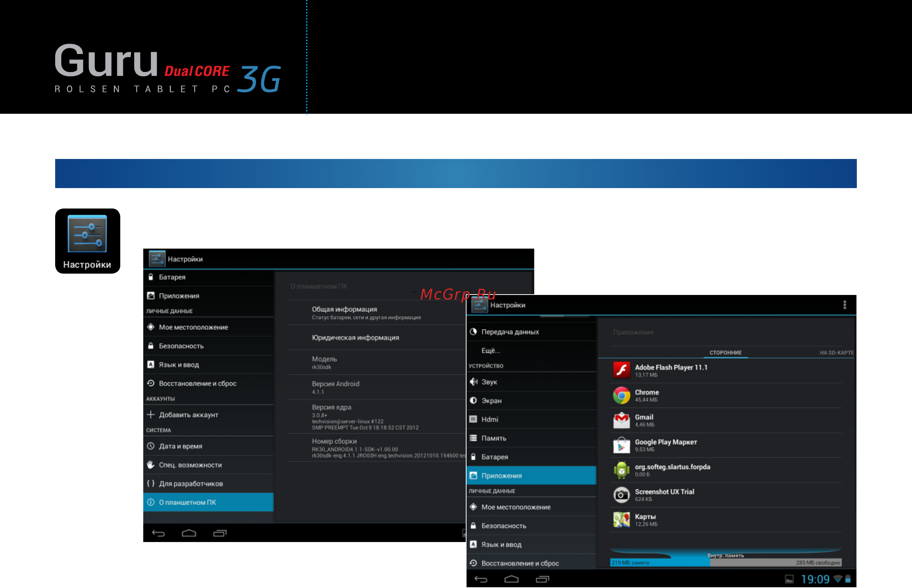Select Безопасность in the right window
This screenshot has height=588, width=912.
click(531, 526)
